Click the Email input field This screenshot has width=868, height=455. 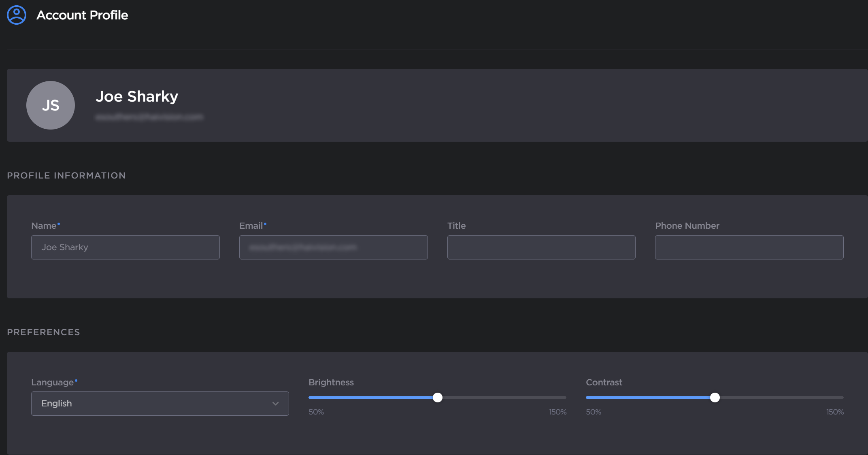333,247
